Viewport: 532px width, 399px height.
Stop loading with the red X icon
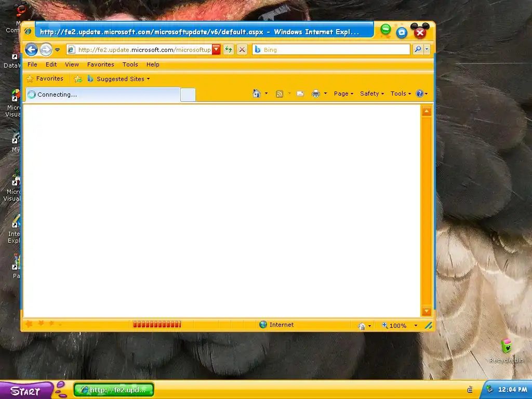click(x=242, y=49)
